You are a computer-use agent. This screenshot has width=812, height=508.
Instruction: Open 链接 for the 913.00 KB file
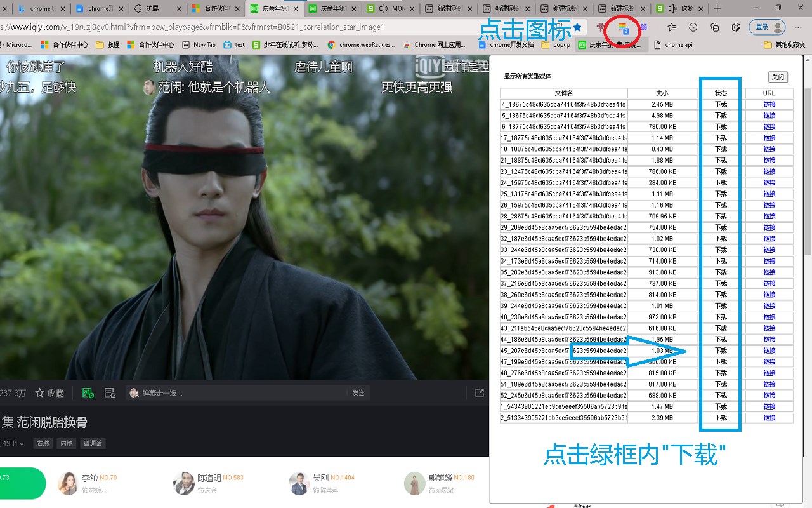point(769,272)
